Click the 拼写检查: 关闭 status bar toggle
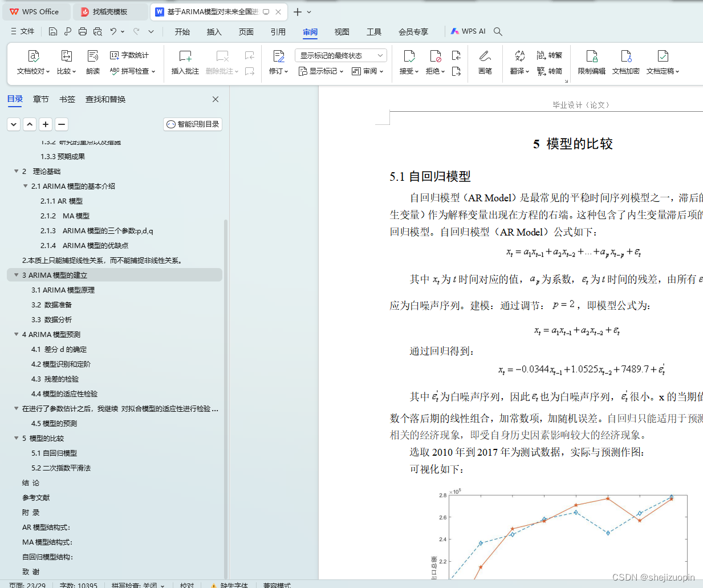This screenshot has width=703, height=588. click(137, 585)
